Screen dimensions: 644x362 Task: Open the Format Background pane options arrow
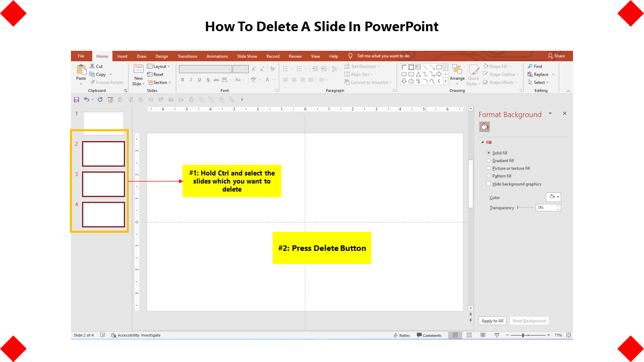(x=550, y=114)
